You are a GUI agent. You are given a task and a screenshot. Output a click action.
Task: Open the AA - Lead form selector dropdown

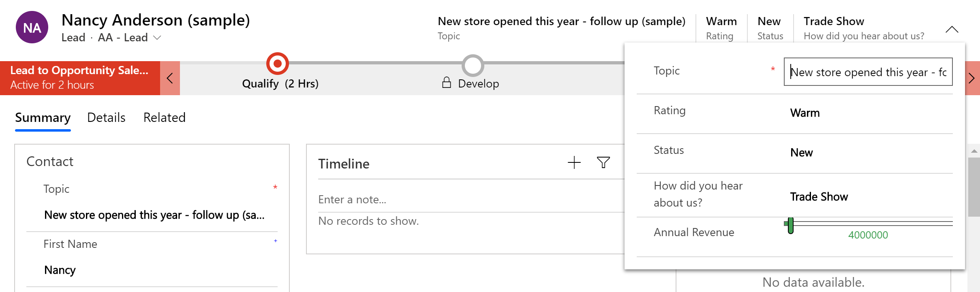click(157, 38)
